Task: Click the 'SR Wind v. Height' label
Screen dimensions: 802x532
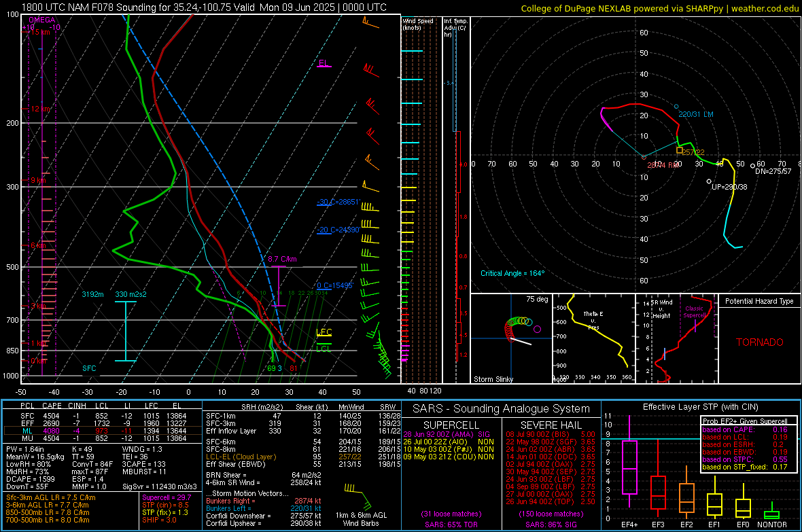Action: [661, 309]
